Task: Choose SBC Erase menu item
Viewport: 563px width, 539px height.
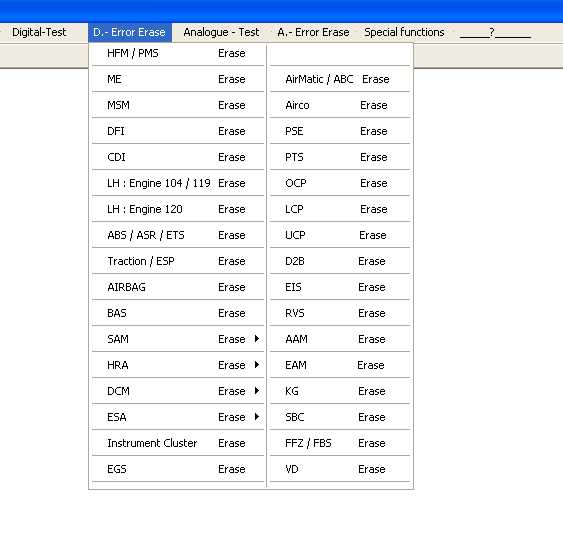Action: [x=340, y=417]
